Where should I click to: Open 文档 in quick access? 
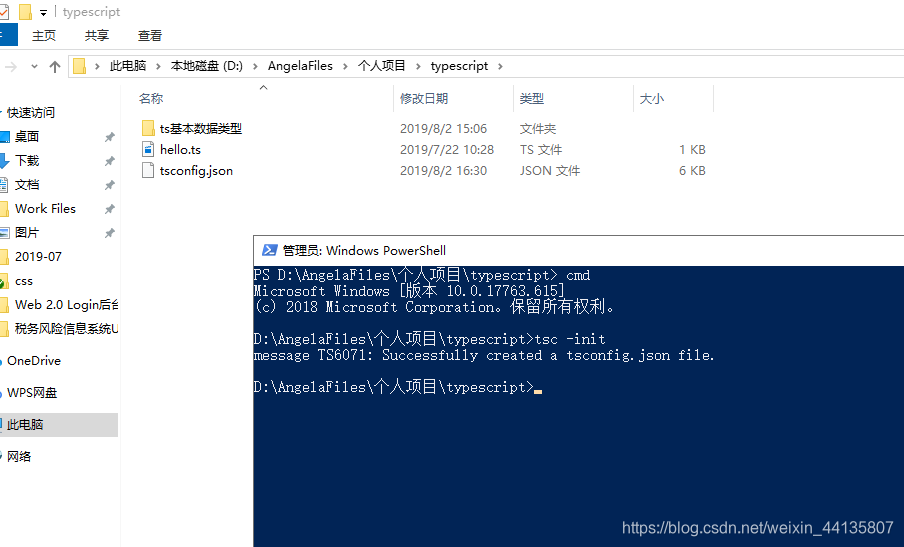27,184
